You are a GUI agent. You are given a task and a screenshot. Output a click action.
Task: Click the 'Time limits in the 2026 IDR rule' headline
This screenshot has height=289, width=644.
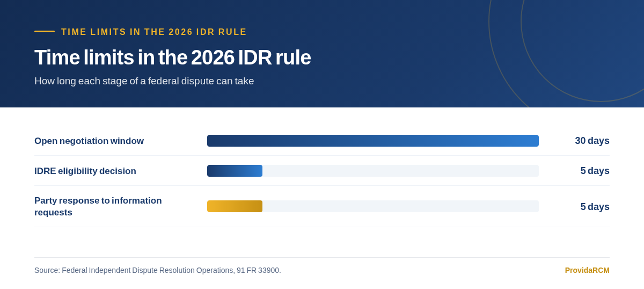(172, 57)
